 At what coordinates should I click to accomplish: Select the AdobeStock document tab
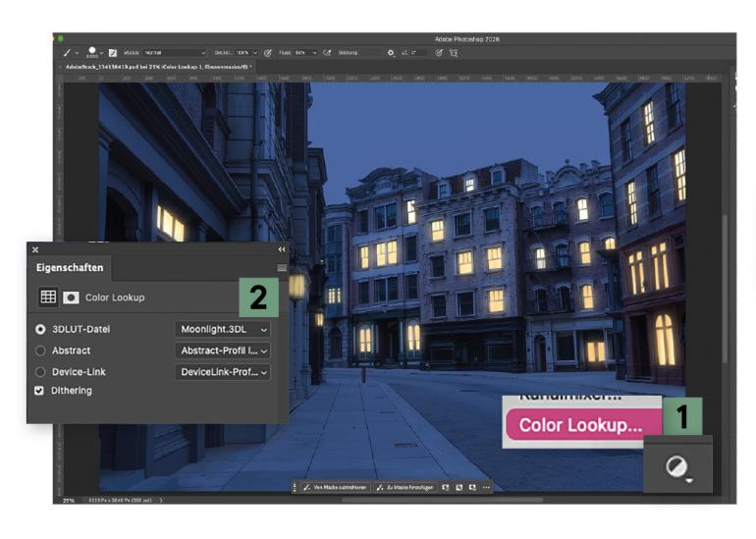pyautogui.click(x=158, y=67)
